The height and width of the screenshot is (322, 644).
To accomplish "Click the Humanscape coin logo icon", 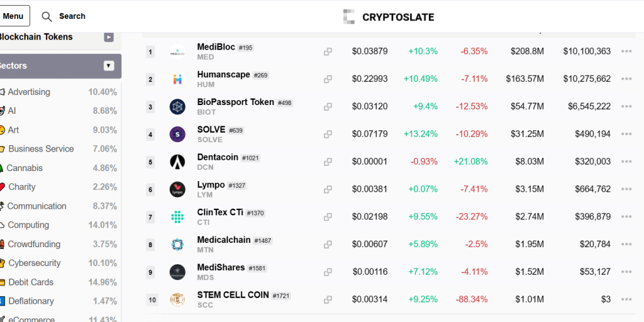I will 177,79.
